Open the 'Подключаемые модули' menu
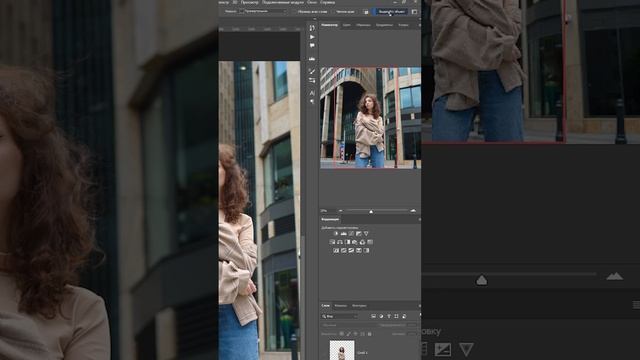 (x=282, y=2)
